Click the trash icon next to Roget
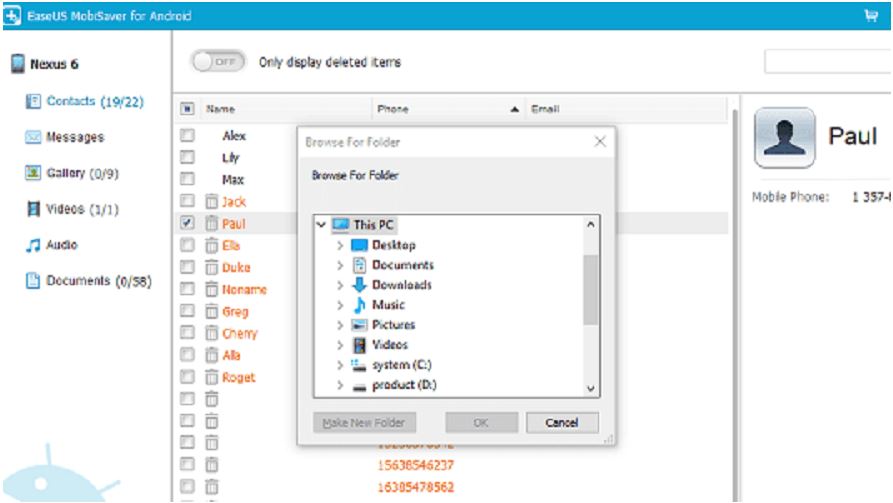The image size is (893, 503). click(211, 377)
